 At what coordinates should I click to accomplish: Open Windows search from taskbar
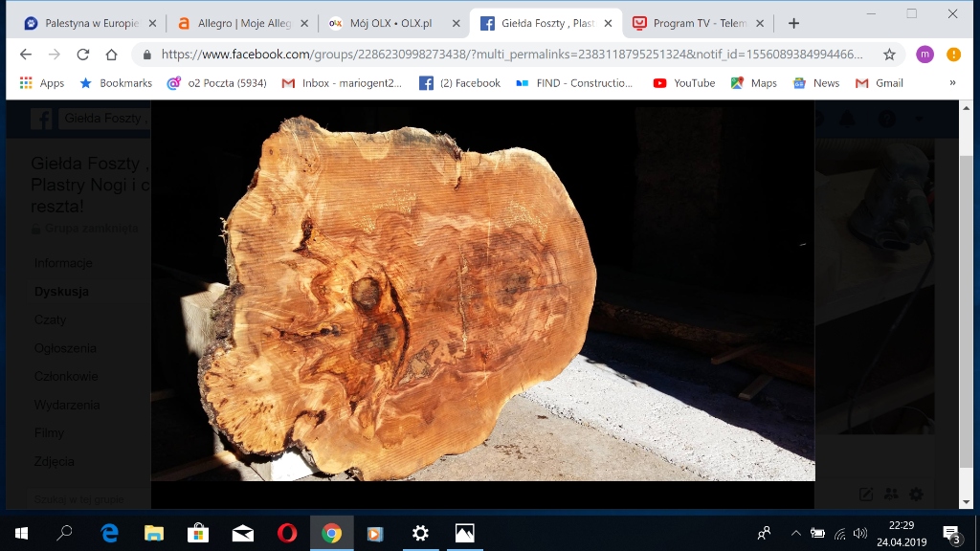[x=64, y=533]
